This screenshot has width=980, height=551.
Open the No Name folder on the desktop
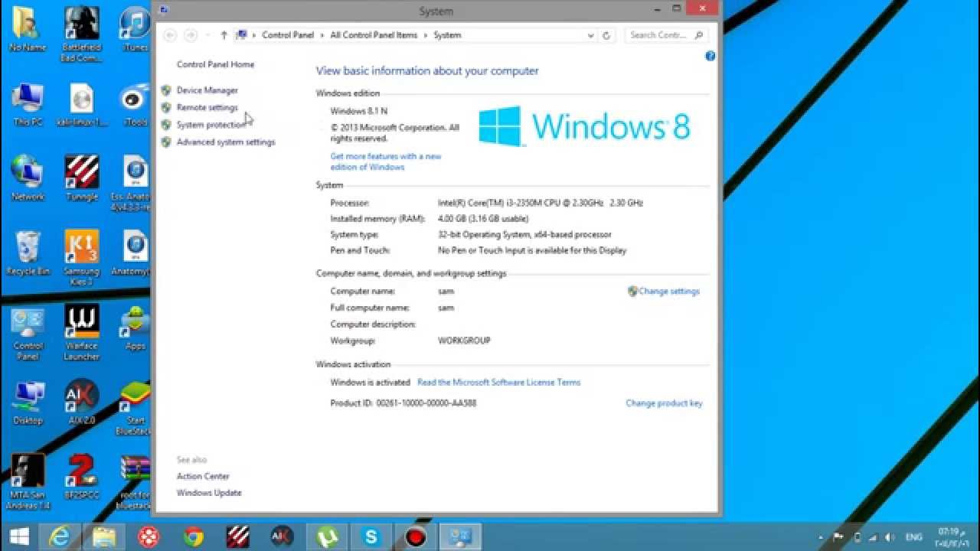click(x=28, y=29)
